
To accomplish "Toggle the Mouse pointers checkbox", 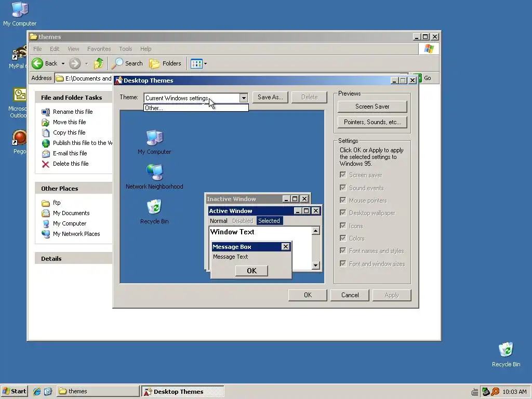I will tap(343, 200).
